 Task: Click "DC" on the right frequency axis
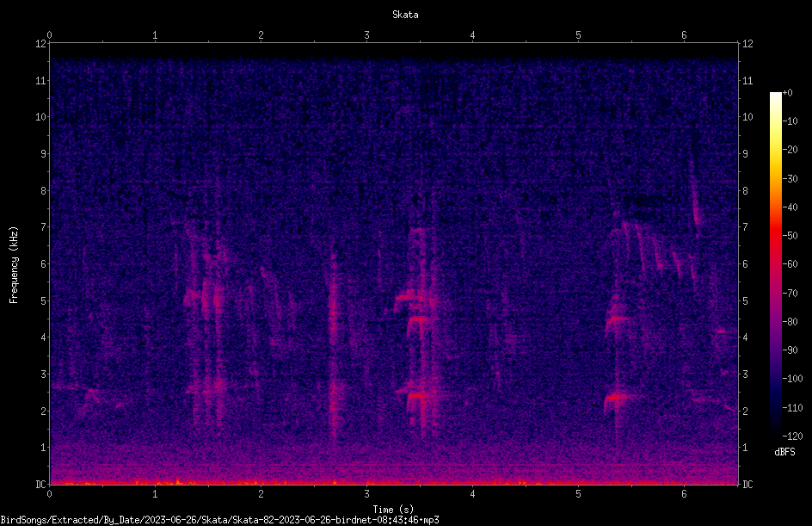pyautogui.click(x=747, y=485)
